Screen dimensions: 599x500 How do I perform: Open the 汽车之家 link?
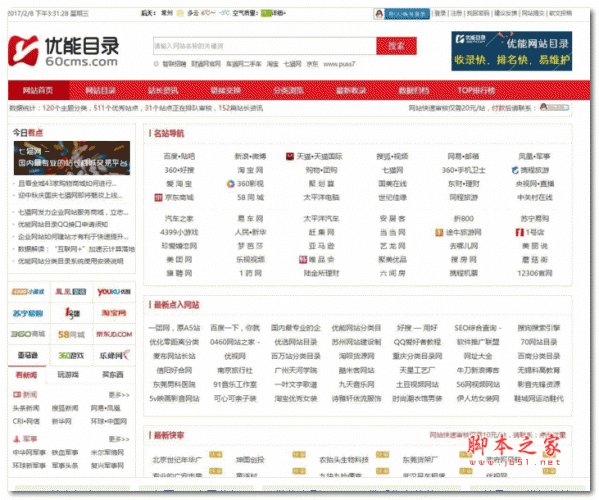point(179,218)
